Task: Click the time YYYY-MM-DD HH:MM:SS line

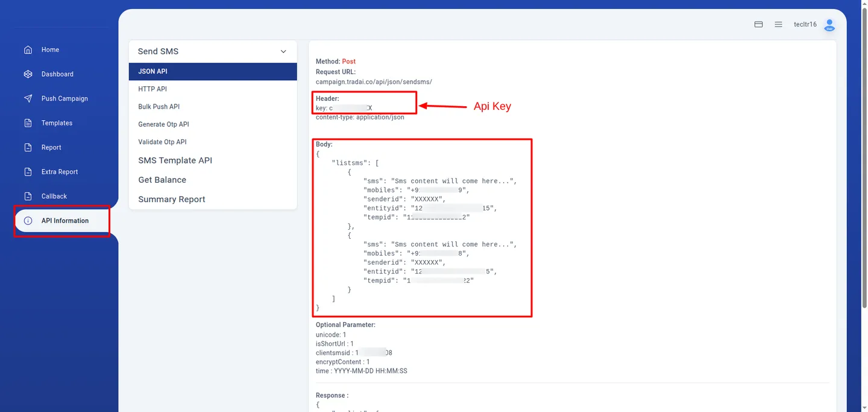Action: click(x=361, y=371)
